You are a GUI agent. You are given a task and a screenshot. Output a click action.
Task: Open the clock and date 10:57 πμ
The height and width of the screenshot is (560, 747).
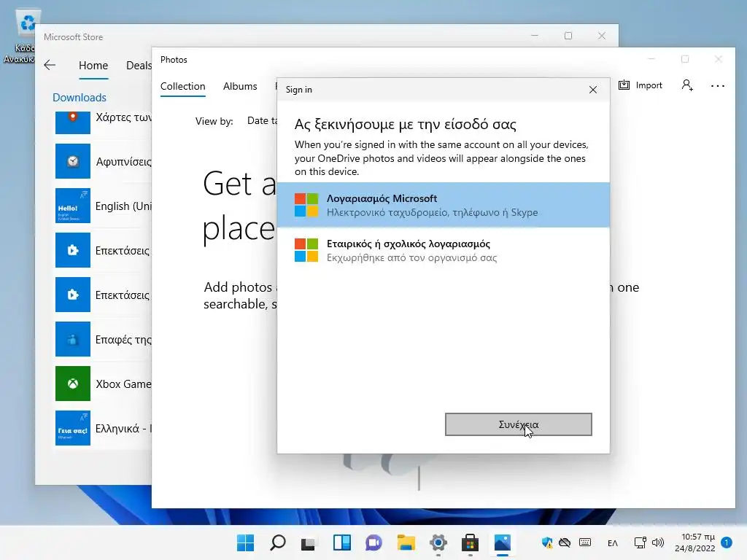coord(695,542)
